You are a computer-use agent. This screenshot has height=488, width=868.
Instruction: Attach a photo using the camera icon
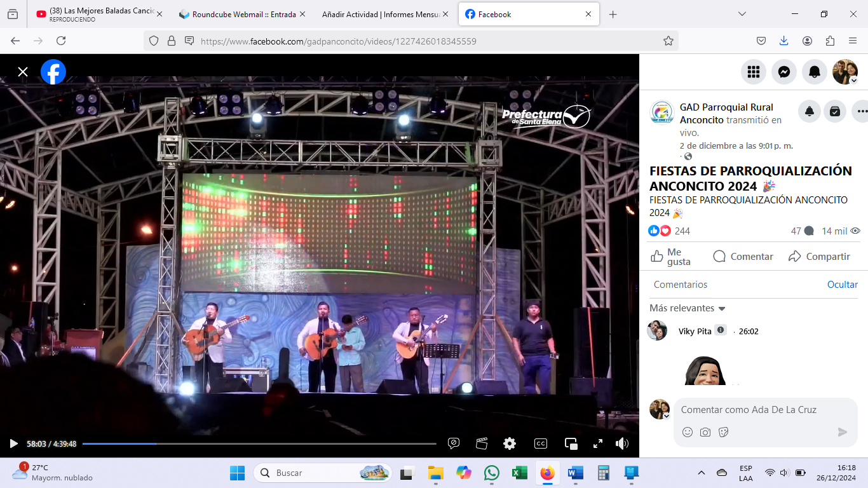click(x=705, y=432)
